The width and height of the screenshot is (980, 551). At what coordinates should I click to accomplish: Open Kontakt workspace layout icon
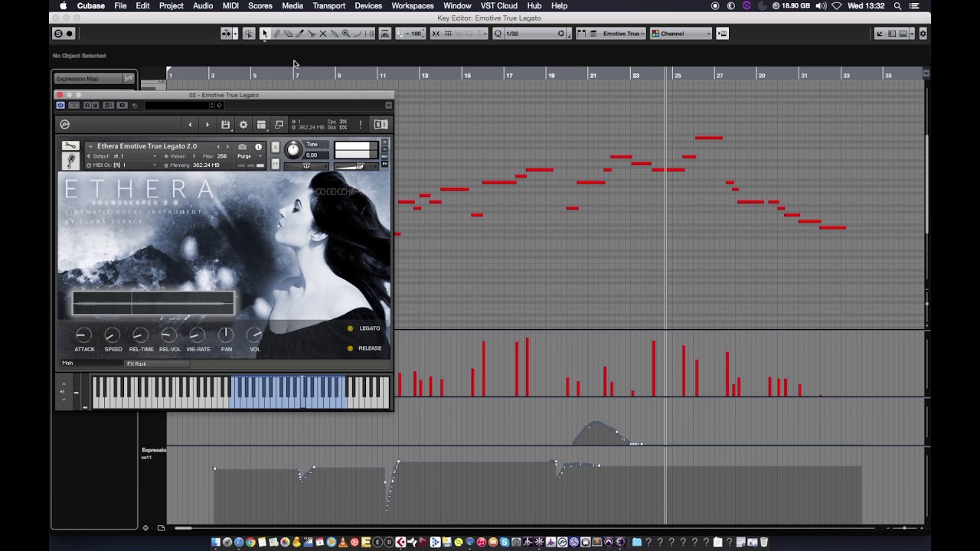click(x=261, y=125)
